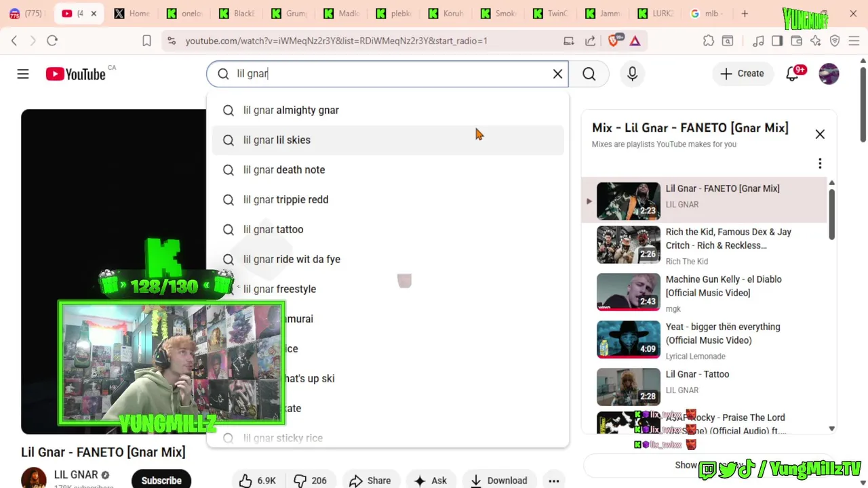Play Lil Gnar FANETO in the mix
The width and height of the screenshot is (868, 488).
(705, 201)
